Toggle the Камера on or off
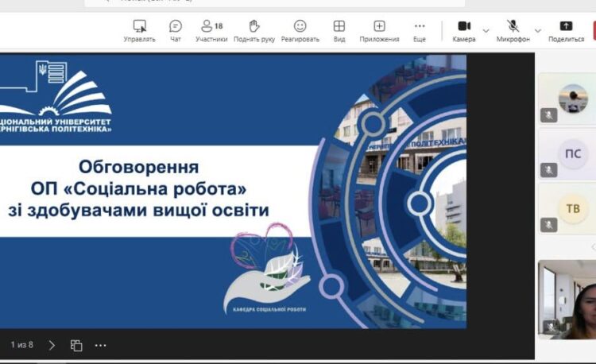Screen dimensions: 596x364 (464, 30)
